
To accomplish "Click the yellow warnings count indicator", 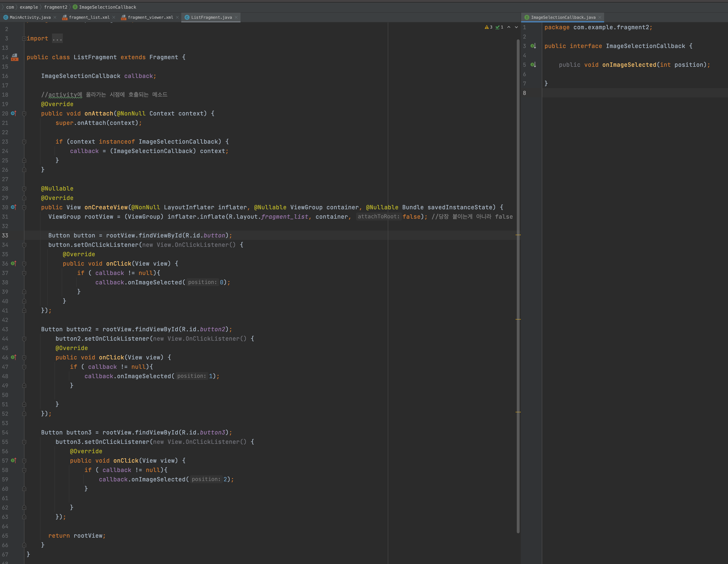I will pos(488,27).
